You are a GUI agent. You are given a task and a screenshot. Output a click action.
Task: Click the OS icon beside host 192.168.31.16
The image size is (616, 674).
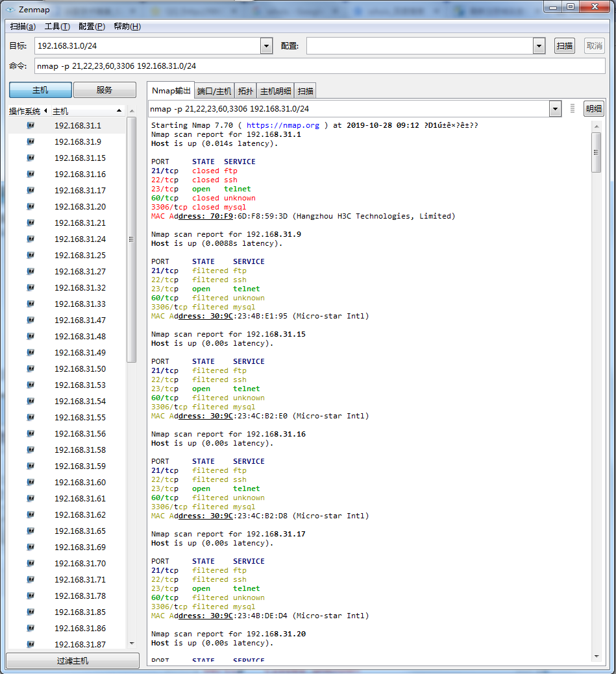coord(31,174)
